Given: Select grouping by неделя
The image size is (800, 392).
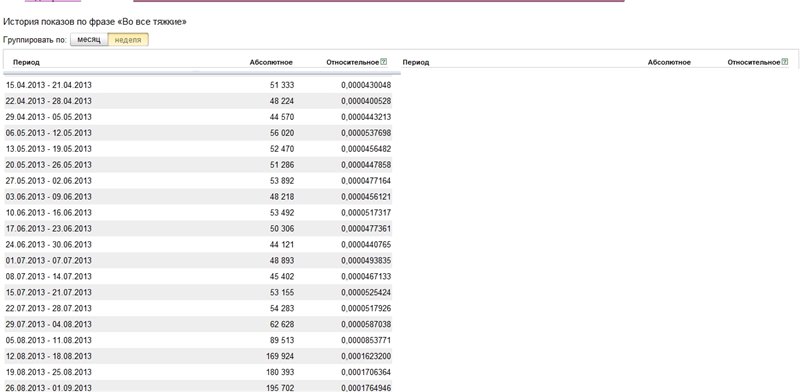Looking at the screenshot, I should 128,40.
